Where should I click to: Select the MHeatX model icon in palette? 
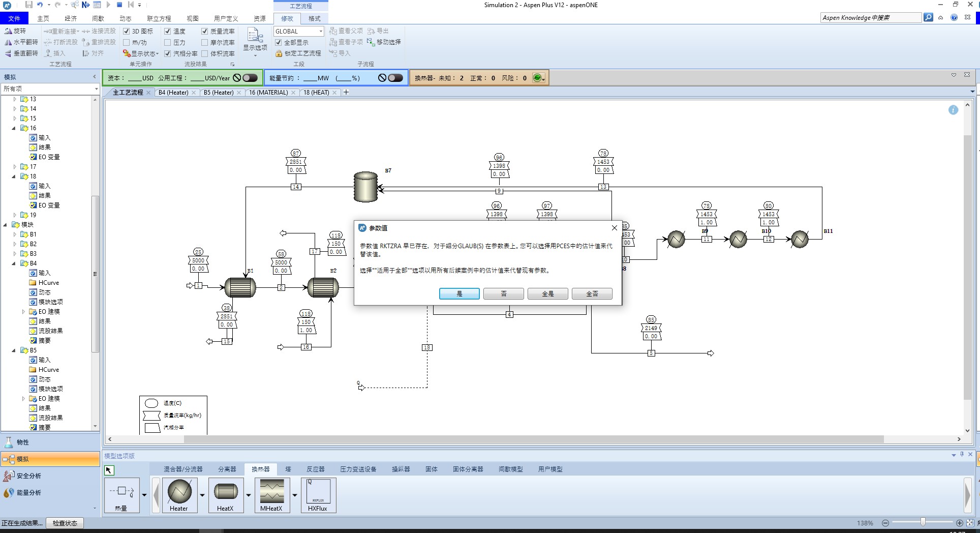[272, 495]
